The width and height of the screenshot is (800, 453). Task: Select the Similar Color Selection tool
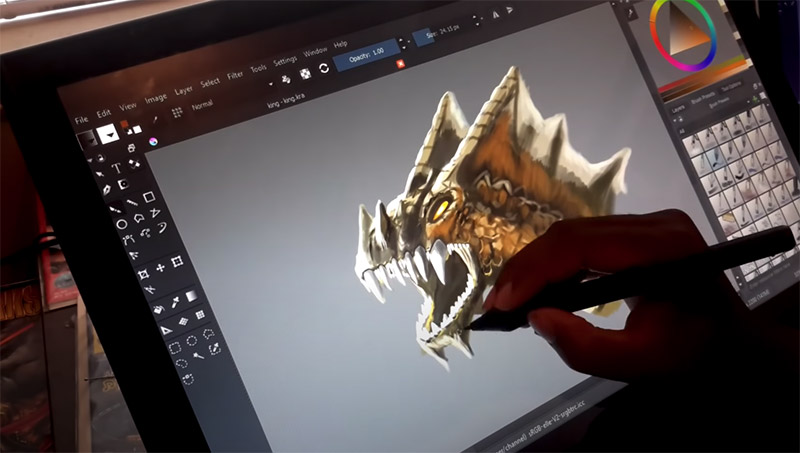215,349
